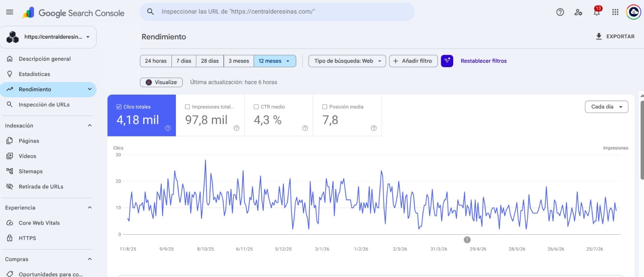The width and height of the screenshot is (644, 277).
Task: Open the account profile avatar
Action: coord(634,12)
